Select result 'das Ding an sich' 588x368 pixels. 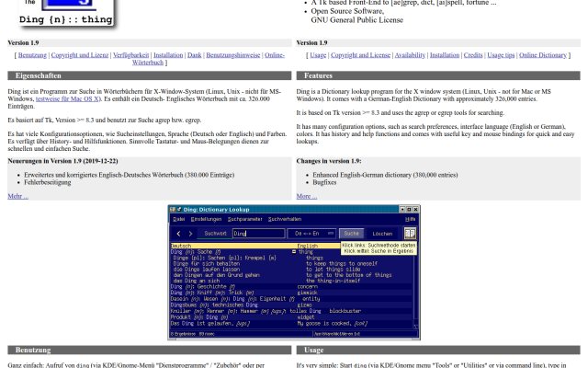[197, 281]
